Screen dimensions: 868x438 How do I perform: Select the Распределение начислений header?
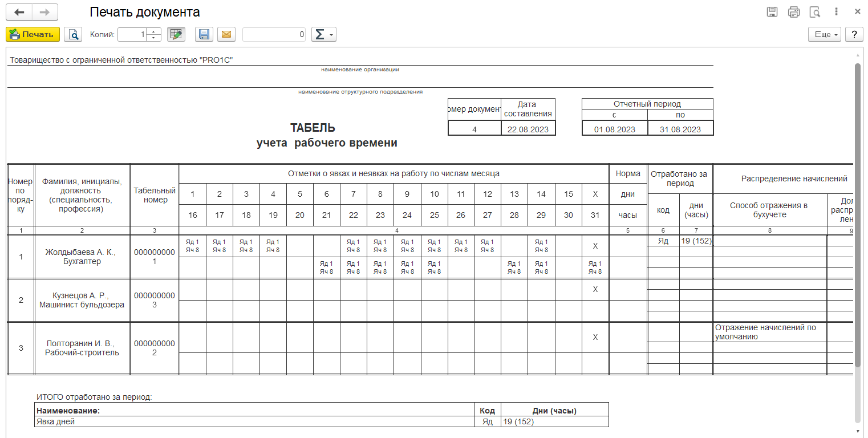(x=794, y=179)
